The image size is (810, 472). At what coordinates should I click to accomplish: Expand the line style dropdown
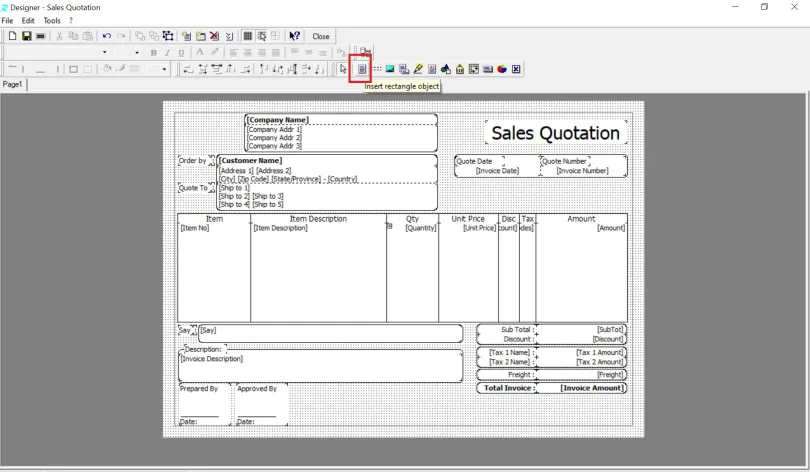166,69
